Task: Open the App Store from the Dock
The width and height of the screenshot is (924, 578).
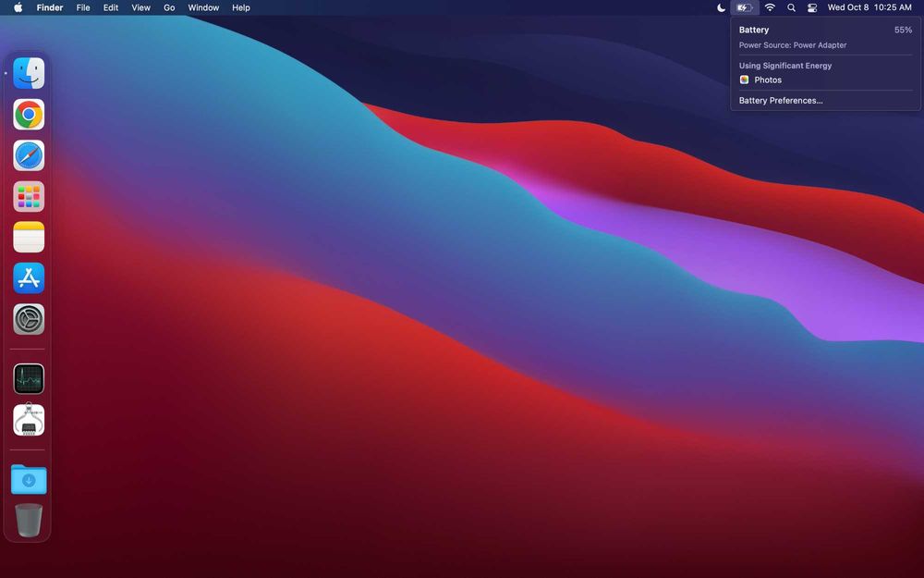Action: point(29,278)
